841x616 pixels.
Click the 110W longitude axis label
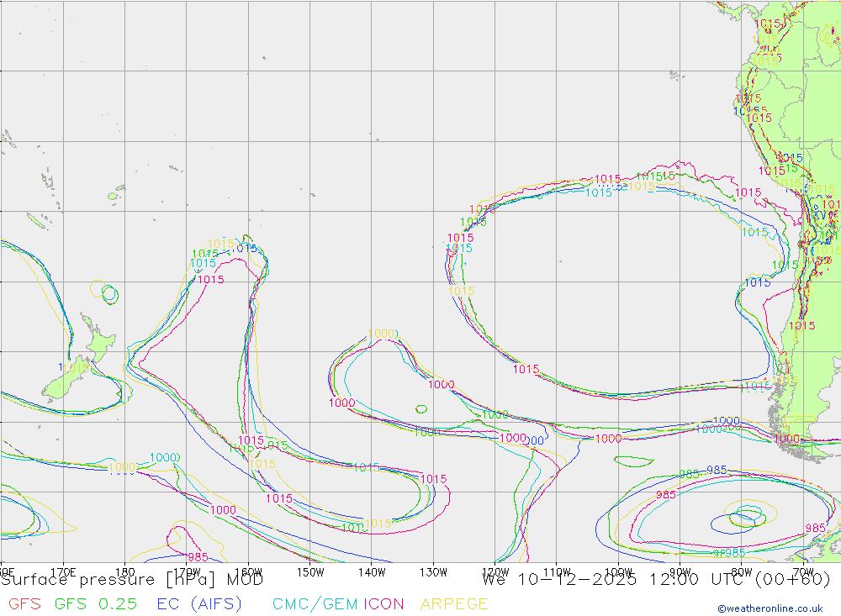pos(557,572)
